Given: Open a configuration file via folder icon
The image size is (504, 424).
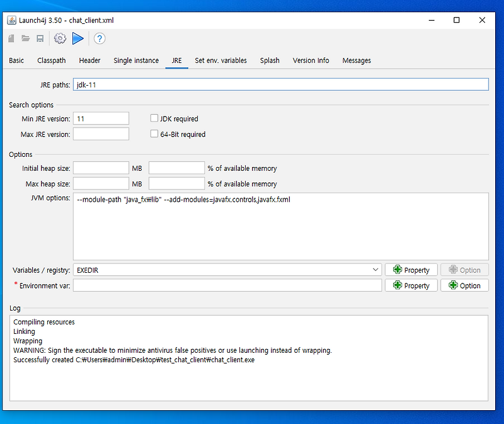Looking at the screenshot, I should 26,38.
